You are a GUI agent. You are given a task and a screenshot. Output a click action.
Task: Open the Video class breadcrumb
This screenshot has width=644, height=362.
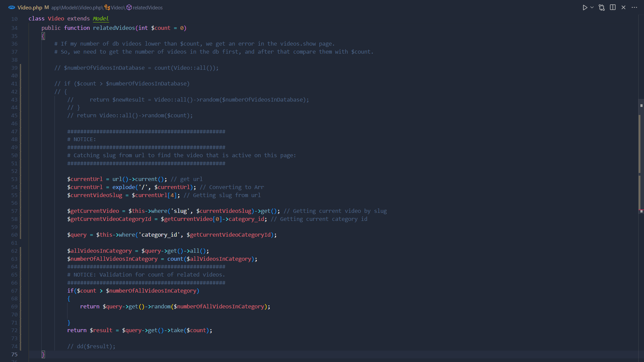[117, 7]
